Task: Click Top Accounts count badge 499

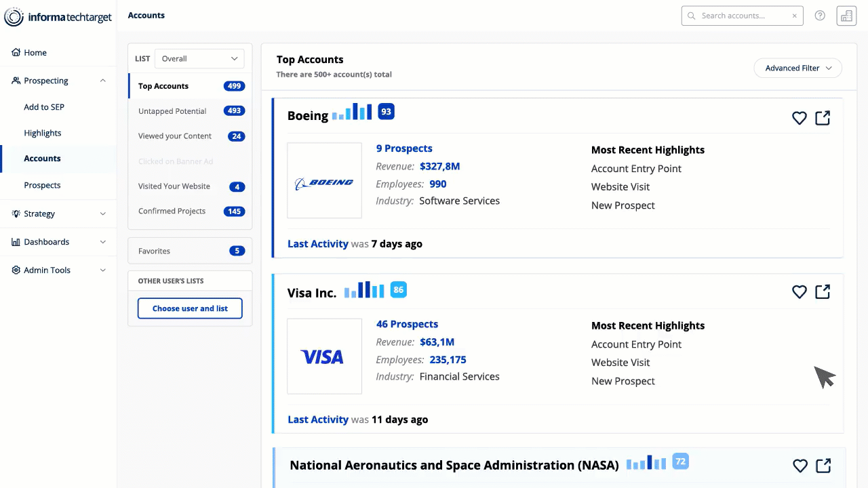Action: 235,86
